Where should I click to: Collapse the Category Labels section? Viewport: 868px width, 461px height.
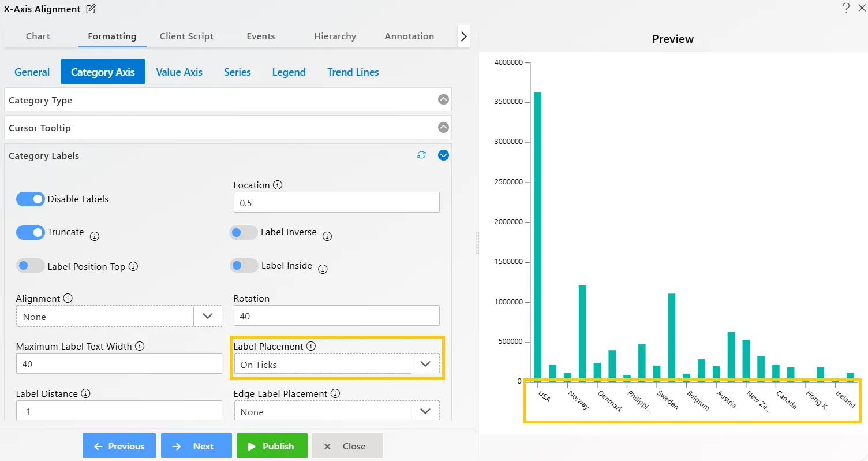443,155
